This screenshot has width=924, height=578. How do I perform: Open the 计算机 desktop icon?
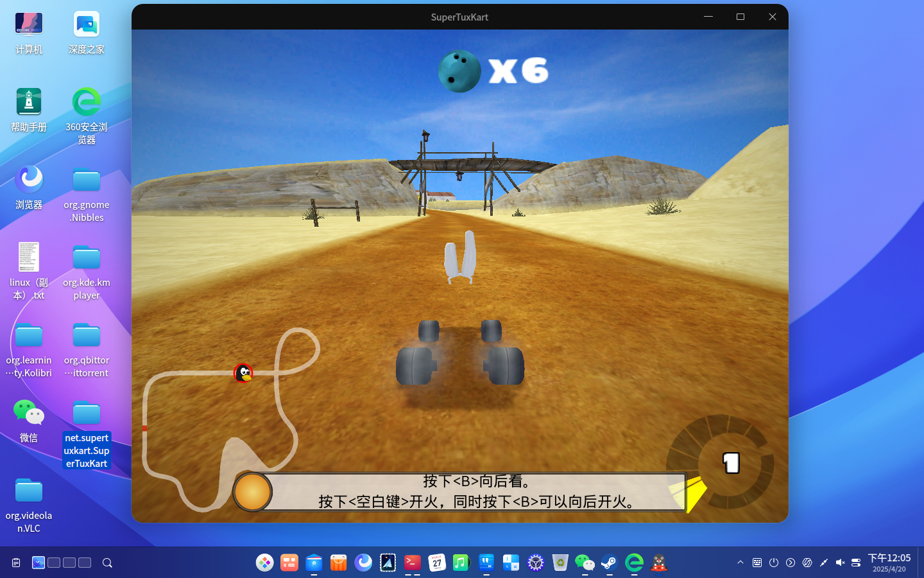pyautogui.click(x=29, y=33)
